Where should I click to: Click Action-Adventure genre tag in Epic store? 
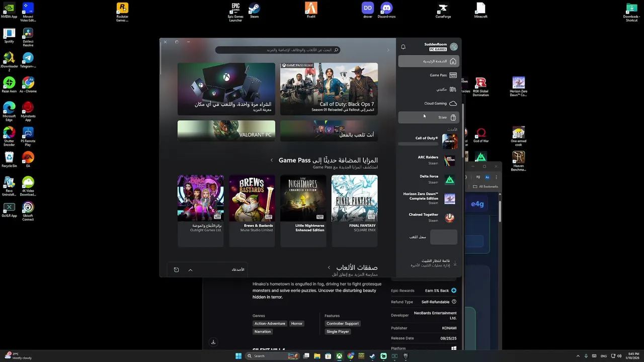tap(270, 323)
